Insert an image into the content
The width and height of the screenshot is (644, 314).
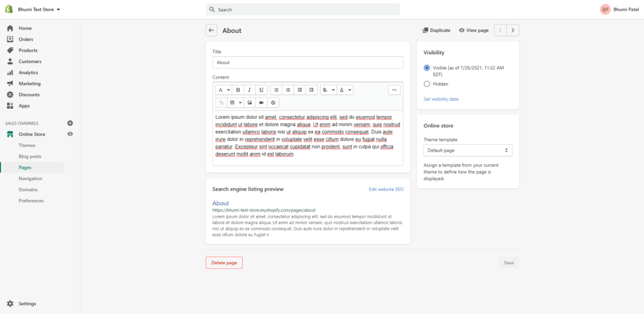click(250, 103)
